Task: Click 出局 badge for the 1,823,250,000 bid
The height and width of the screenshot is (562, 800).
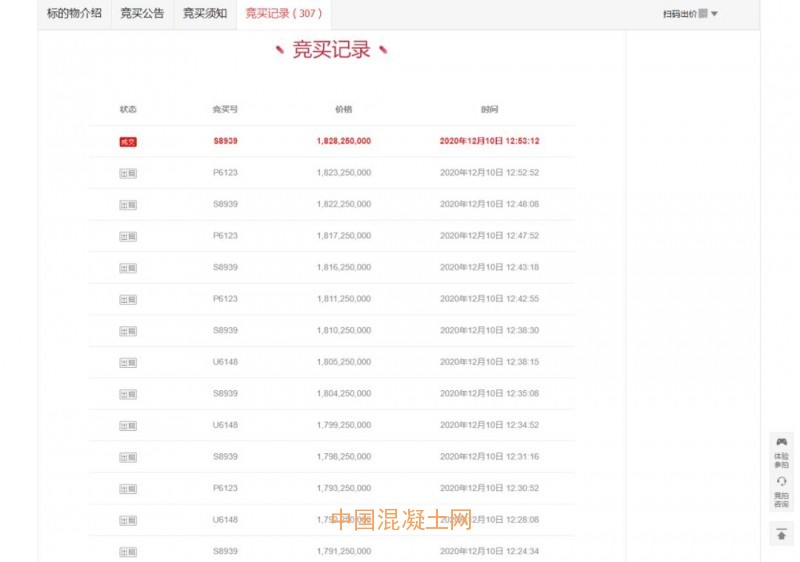Action: pyautogui.click(x=128, y=173)
